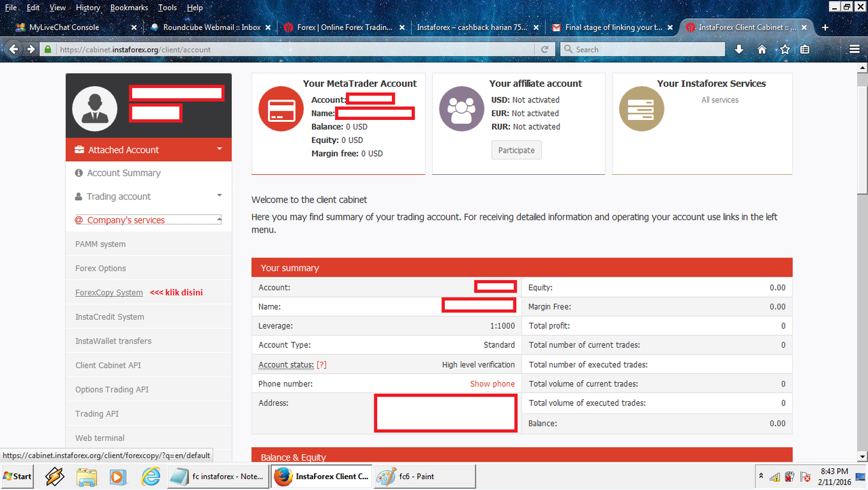This screenshot has height=490, width=868.
Task: Switch to the Instaforex cashback harian tab
Action: 479,28
